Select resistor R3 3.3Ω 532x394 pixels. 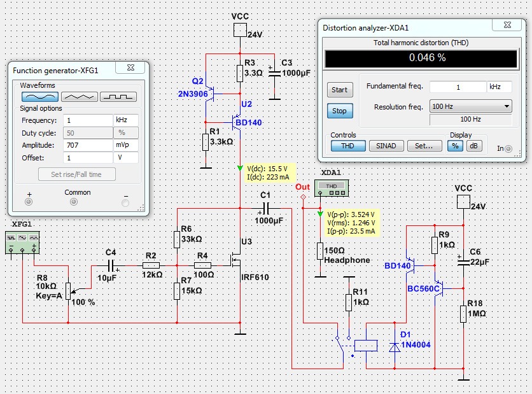coord(240,73)
